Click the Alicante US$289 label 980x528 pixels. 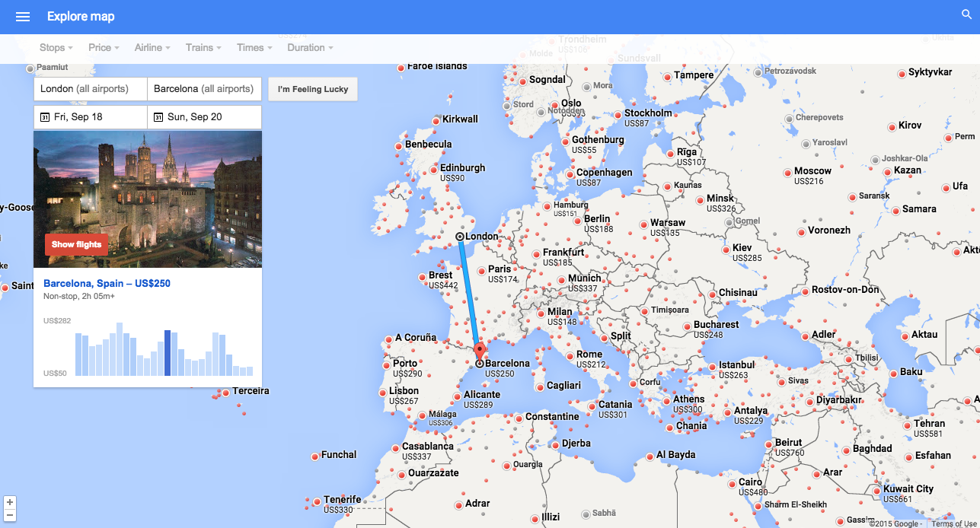(481, 399)
